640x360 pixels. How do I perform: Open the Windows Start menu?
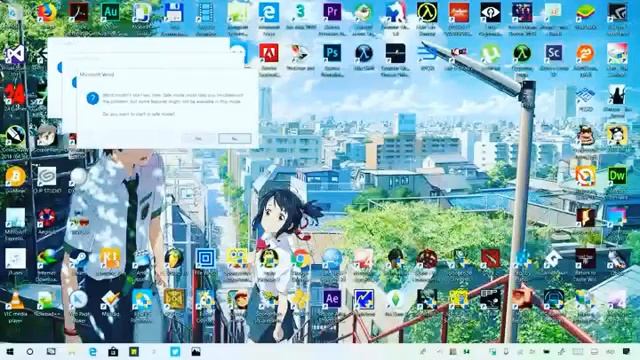10,351
